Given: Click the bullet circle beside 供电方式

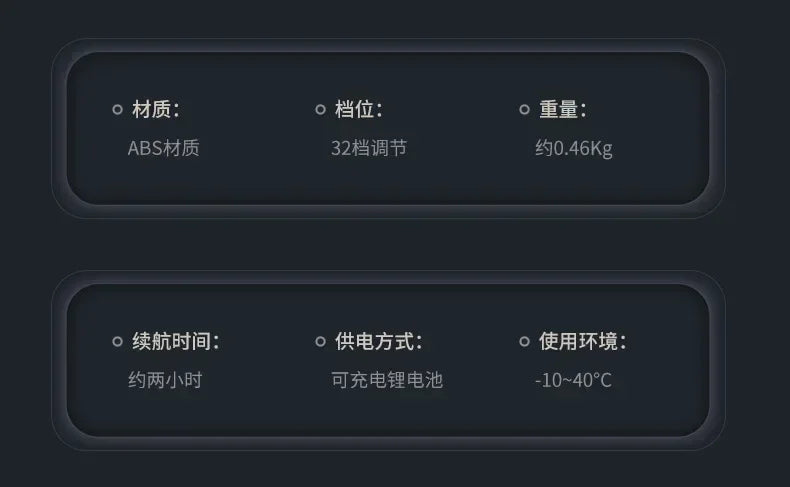Looking at the screenshot, I should (321, 342).
